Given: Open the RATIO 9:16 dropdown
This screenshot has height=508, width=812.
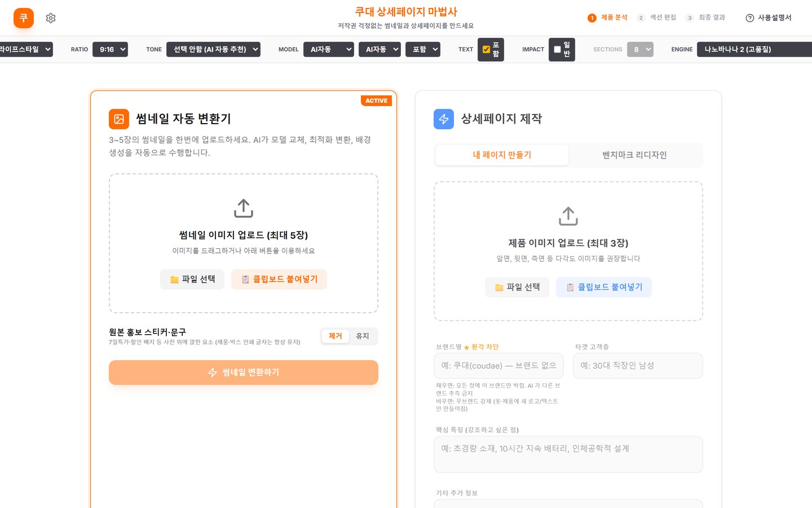Looking at the screenshot, I should [x=110, y=50].
